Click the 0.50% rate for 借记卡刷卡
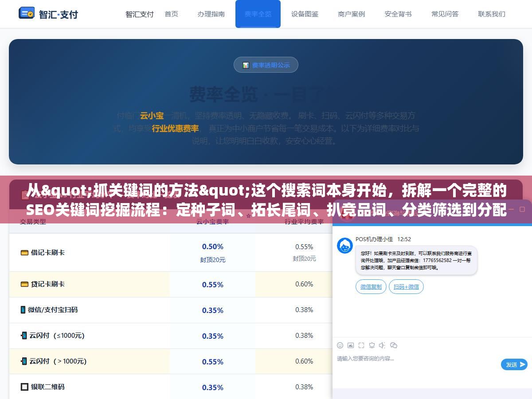 point(213,246)
